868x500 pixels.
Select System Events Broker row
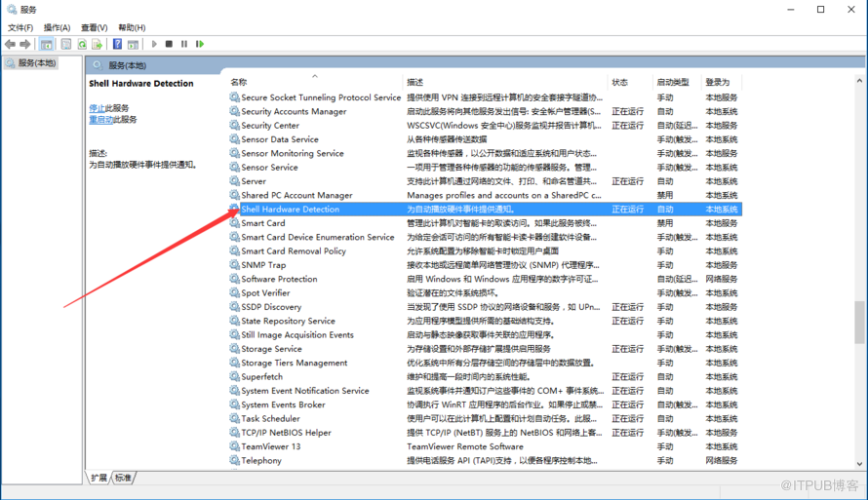[x=485, y=404]
